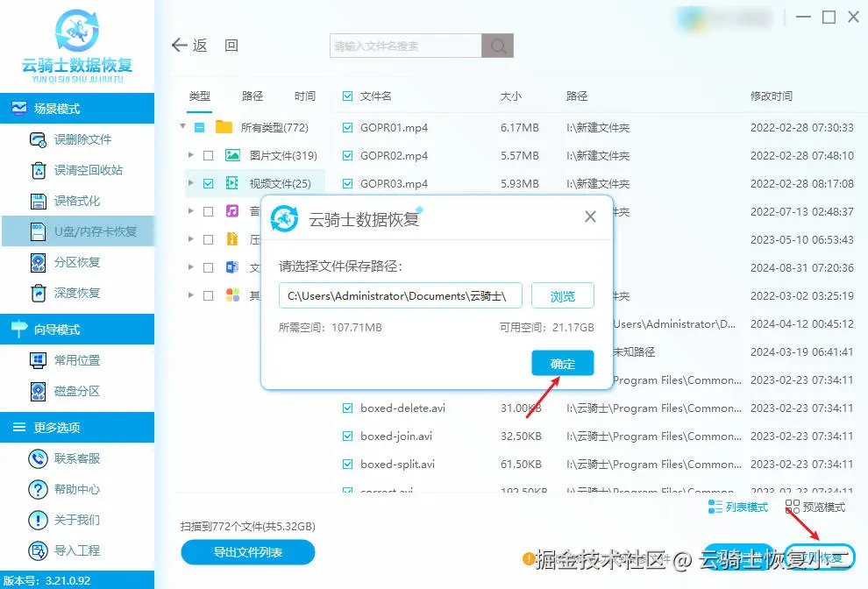The image size is (868, 589).
Task: Expand the other files tree node
Action: 191,295
